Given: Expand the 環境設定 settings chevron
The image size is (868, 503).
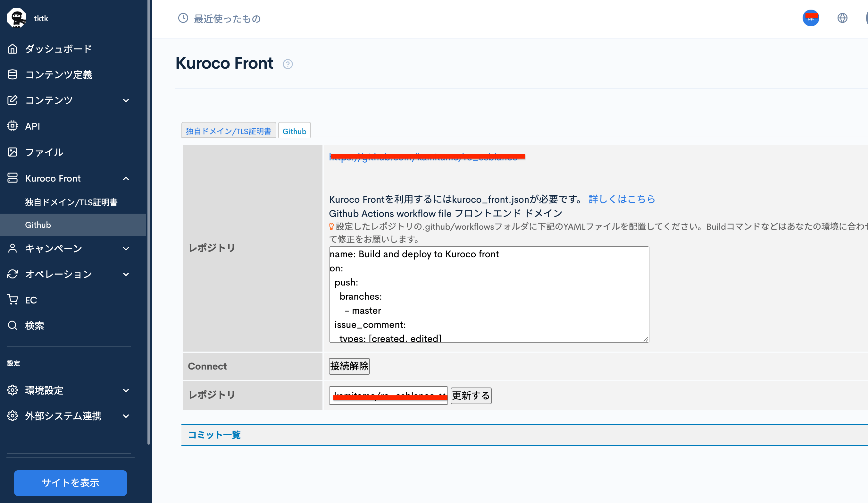Looking at the screenshot, I should click(126, 390).
